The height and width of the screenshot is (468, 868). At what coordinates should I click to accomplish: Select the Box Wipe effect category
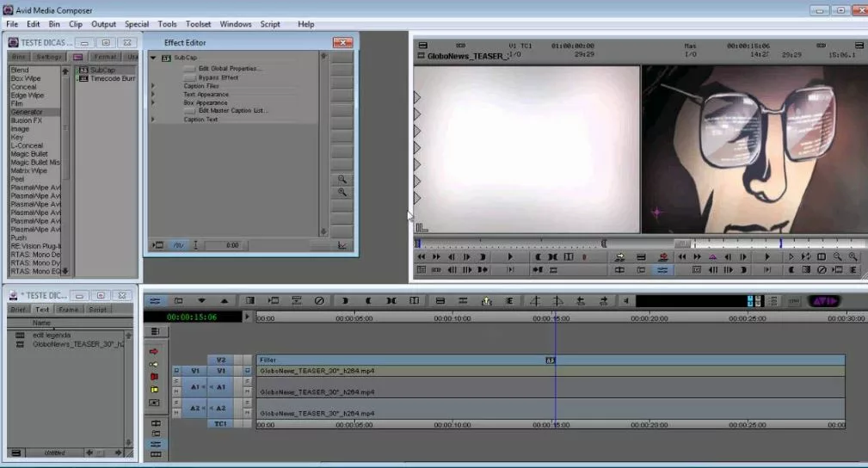(x=26, y=78)
